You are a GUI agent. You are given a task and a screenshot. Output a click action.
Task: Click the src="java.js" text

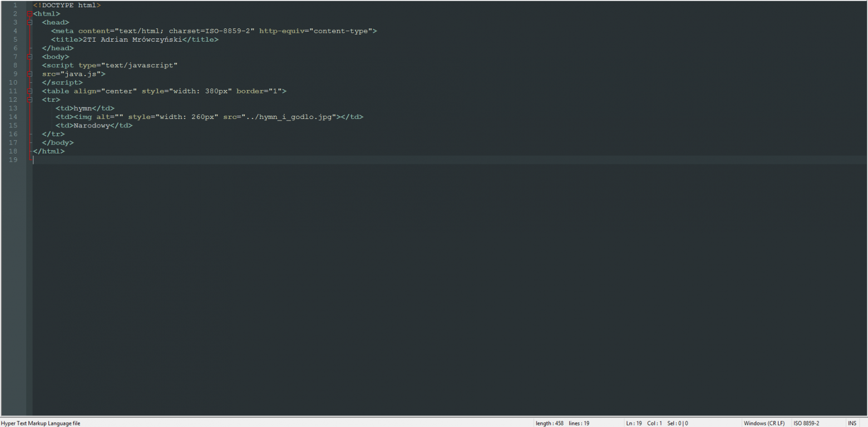pyautogui.click(x=73, y=74)
